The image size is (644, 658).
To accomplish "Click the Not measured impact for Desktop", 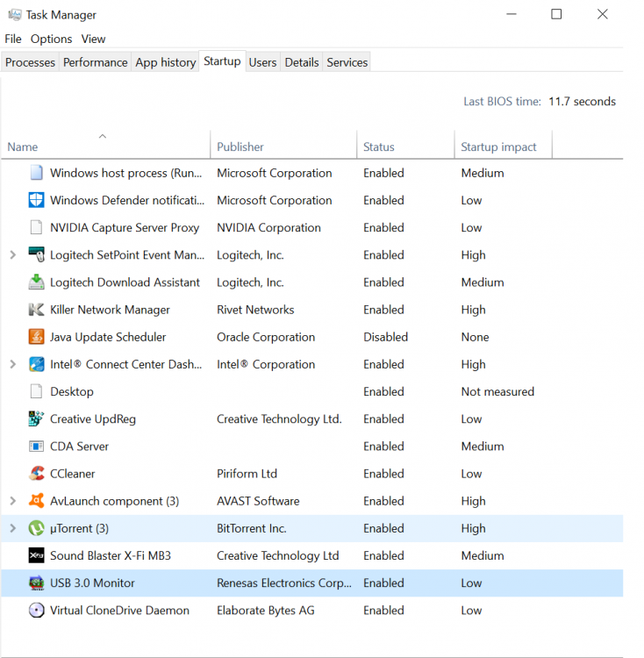I will pyautogui.click(x=497, y=391).
